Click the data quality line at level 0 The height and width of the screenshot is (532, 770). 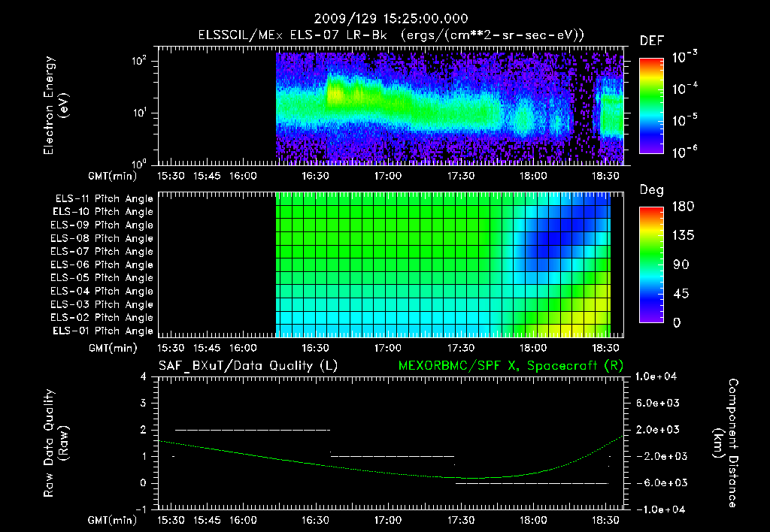tap(532, 483)
